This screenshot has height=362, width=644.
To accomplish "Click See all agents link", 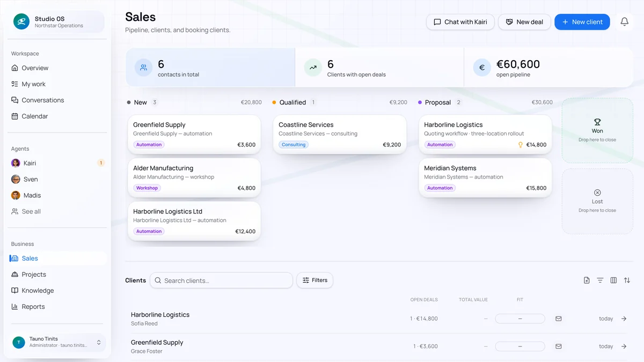I will (x=31, y=211).
